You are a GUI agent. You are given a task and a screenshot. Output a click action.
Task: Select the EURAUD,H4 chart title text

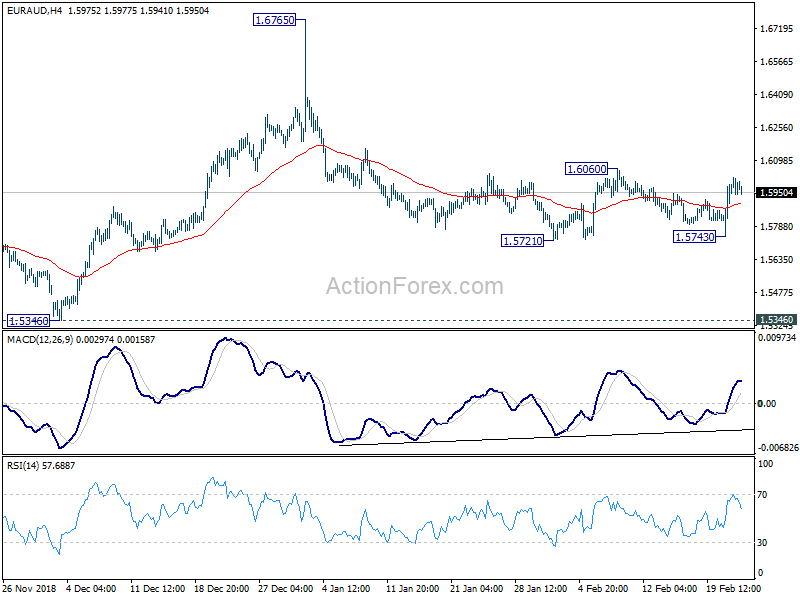coord(34,11)
